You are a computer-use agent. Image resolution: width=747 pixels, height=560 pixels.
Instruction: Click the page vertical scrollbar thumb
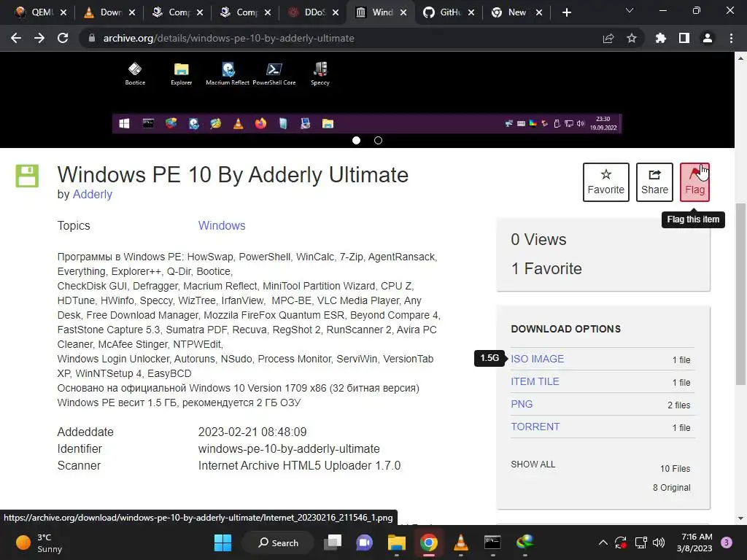[x=740, y=293]
